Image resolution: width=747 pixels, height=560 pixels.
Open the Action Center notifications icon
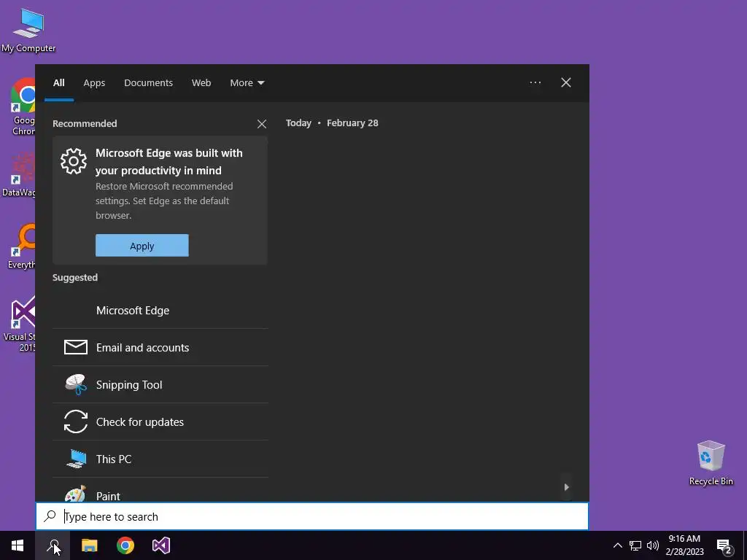724,545
